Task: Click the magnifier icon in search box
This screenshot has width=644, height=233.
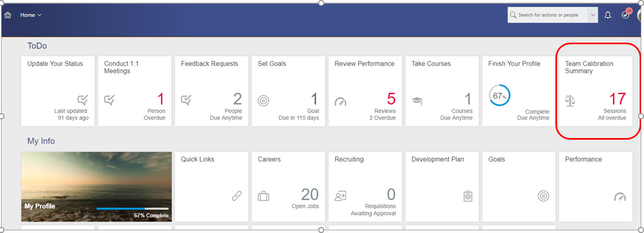Action: click(x=513, y=15)
